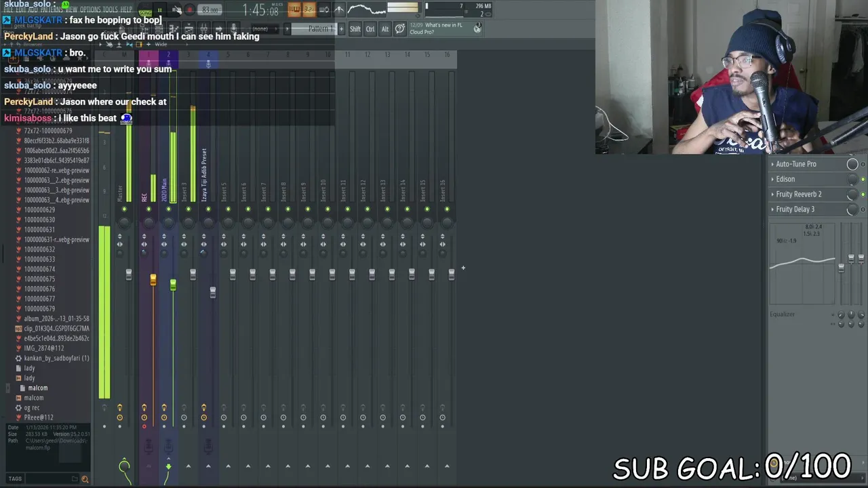Open the Edison effect slot menu
The width and height of the screenshot is (868, 488).
(x=772, y=179)
